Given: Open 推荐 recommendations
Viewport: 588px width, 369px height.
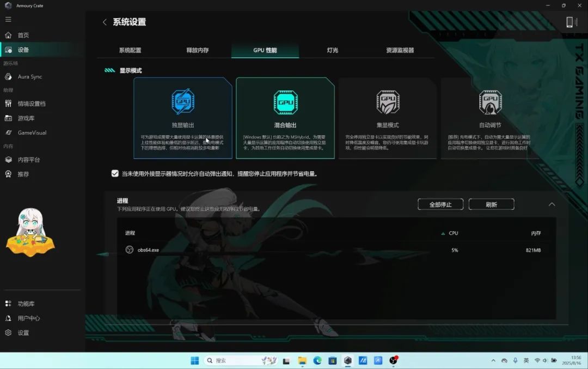Looking at the screenshot, I should [23, 174].
